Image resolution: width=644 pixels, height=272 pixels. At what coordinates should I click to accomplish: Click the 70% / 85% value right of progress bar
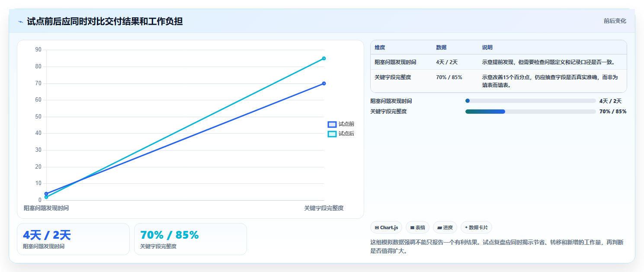point(613,112)
